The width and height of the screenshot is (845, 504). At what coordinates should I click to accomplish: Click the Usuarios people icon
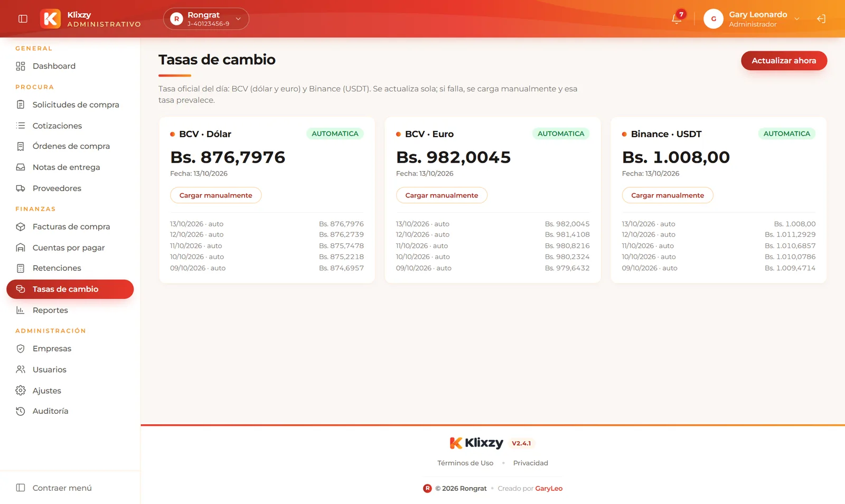click(x=21, y=369)
